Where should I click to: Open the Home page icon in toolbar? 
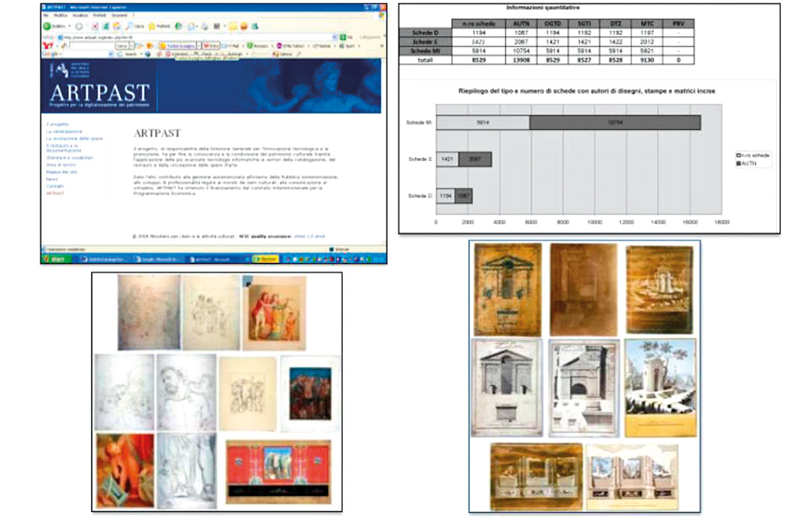pos(116,26)
